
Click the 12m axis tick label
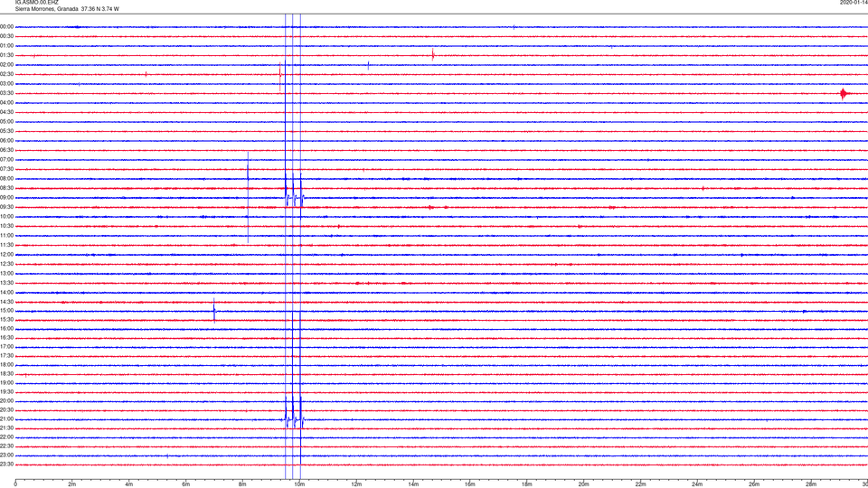[x=356, y=484]
